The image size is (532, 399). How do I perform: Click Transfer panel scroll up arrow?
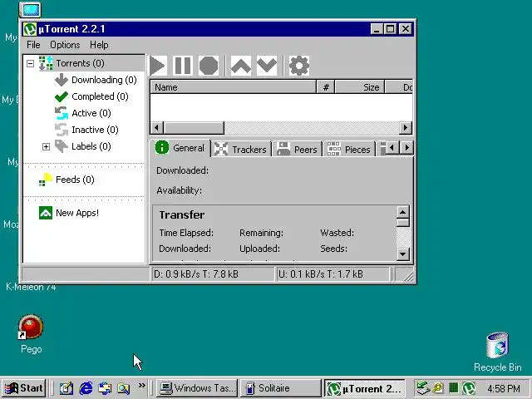402,213
